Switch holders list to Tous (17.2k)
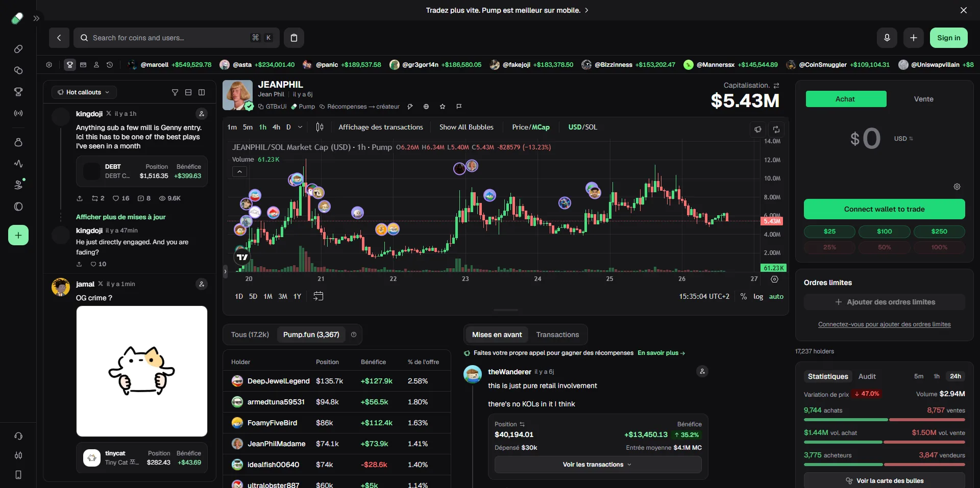Screen dimensions: 980x488 point(250,335)
